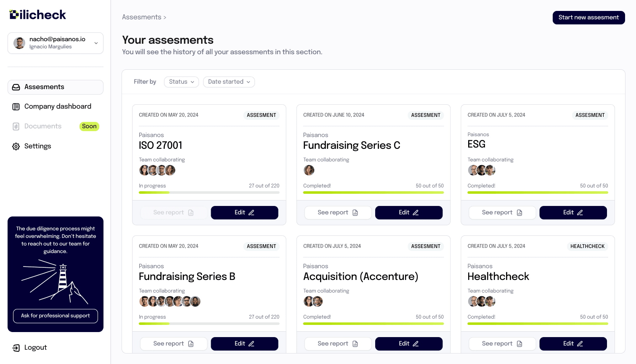Click the Assesments inbox icon in sidebar
636x364 pixels.
pyautogui.click(x=16, y=87)
